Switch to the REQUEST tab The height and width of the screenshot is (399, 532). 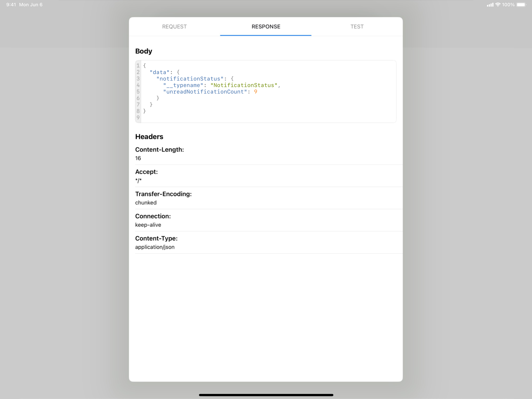point(174,26)
